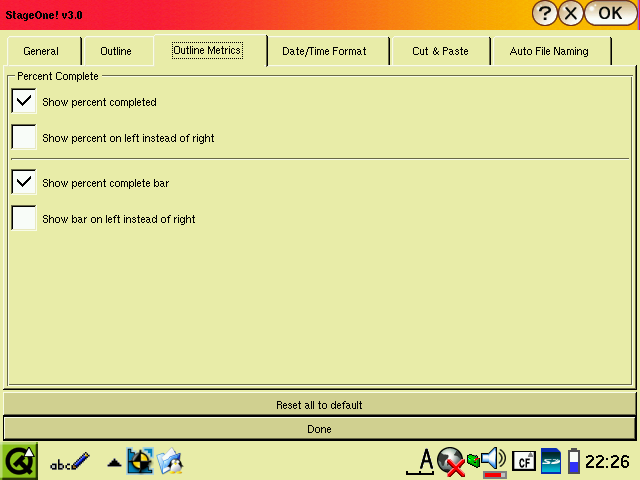
Task: Expand the input method selector arrow
Action: (114, 463)
